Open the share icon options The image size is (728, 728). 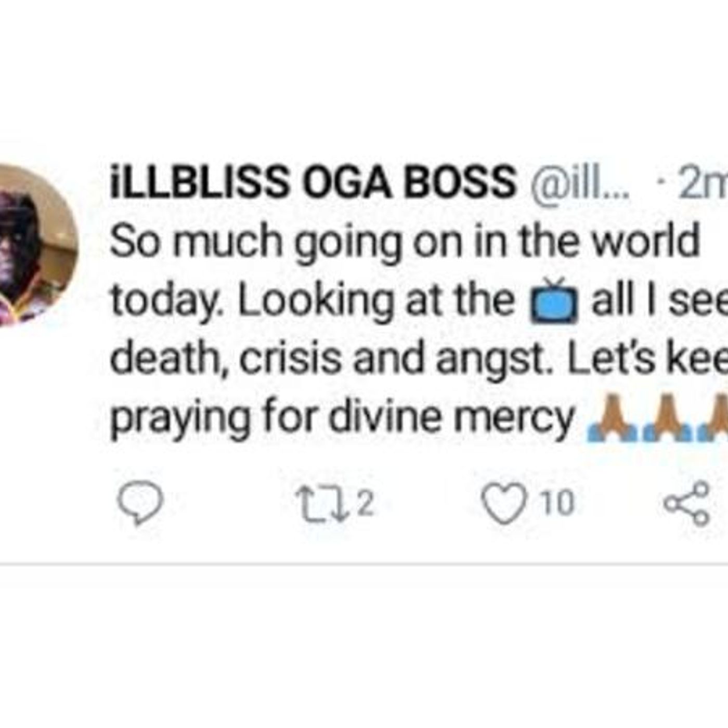click(x=687, y=504)
